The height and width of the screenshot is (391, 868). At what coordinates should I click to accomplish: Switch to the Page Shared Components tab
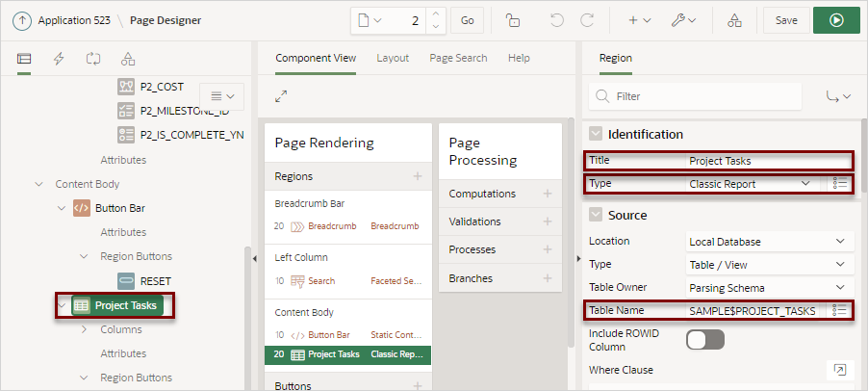[x=128, y=58]
